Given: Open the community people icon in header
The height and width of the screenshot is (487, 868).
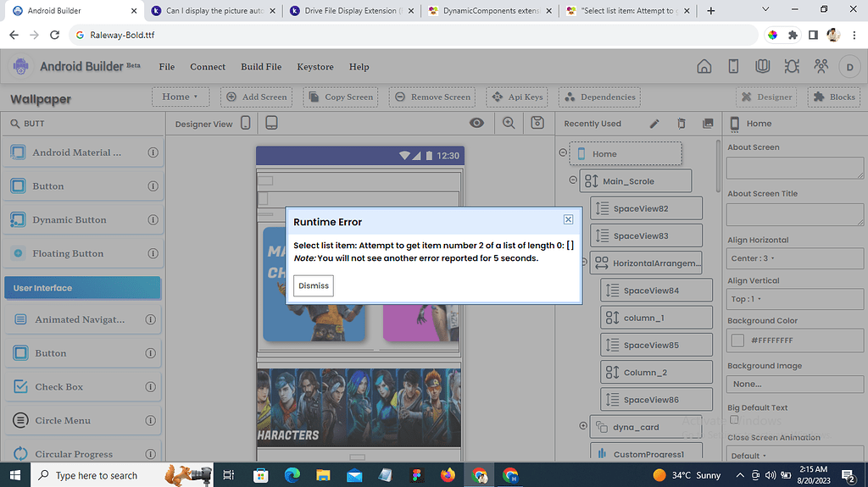Looking at the screenshot, I should click(821, 66).
